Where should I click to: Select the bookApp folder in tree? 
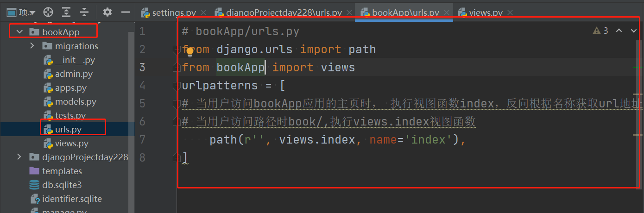pyautogui.click(x=61, y=32)
